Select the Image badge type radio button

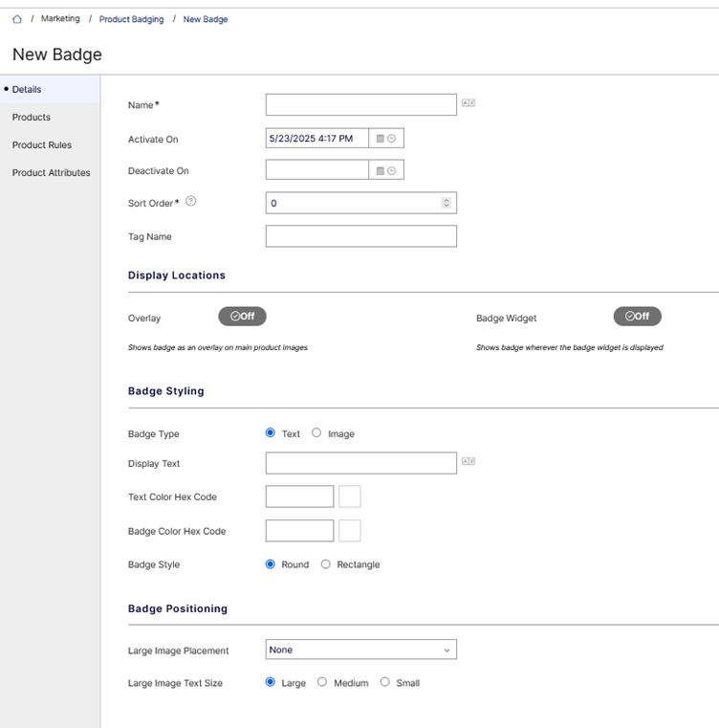point(316,433)
